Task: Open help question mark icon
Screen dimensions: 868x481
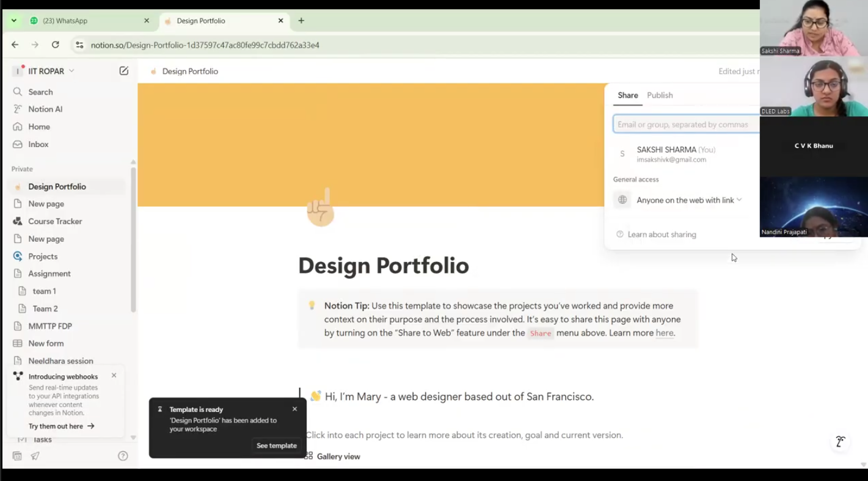Action: click(123, 456)
